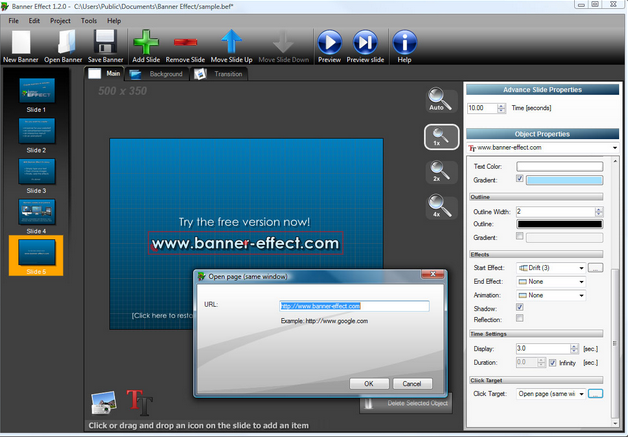Click the URL input field

pyautogui.click(x=354, y=306)
